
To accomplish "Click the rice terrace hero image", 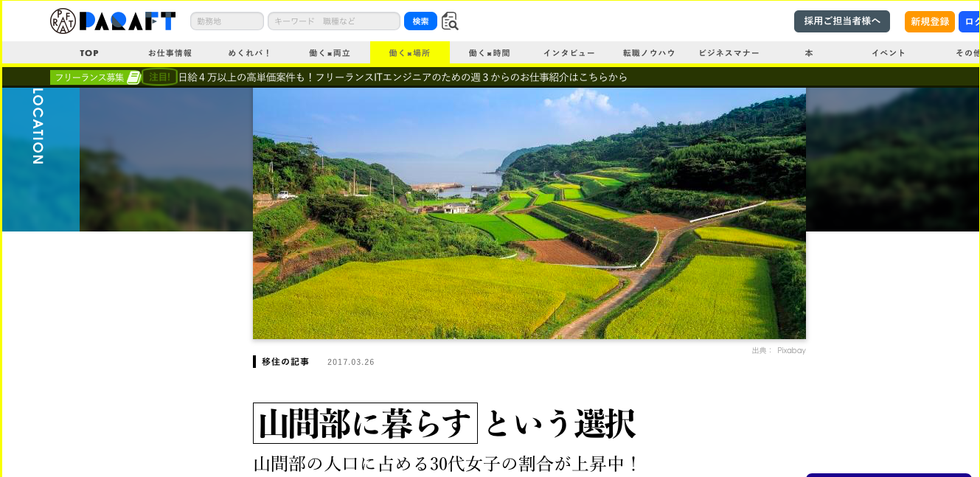I will click(x=529, y=213).
